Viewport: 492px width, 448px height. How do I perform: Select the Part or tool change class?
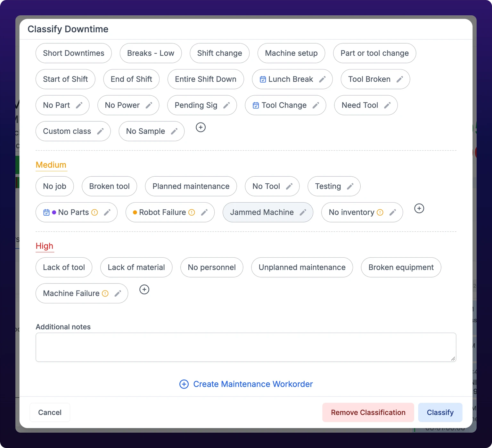[375, 53]
